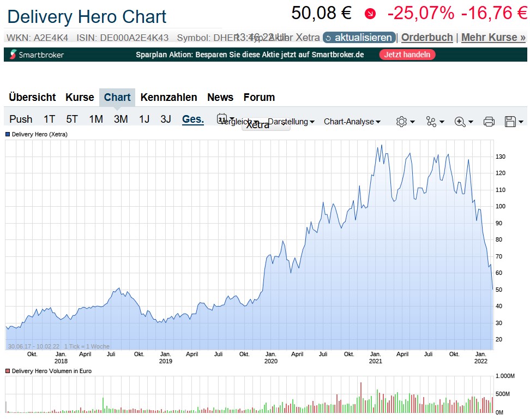Image resolution: width=530 pixels, height=420 pixels.
Task: Select the 1J time range
Action: (144, 119)
